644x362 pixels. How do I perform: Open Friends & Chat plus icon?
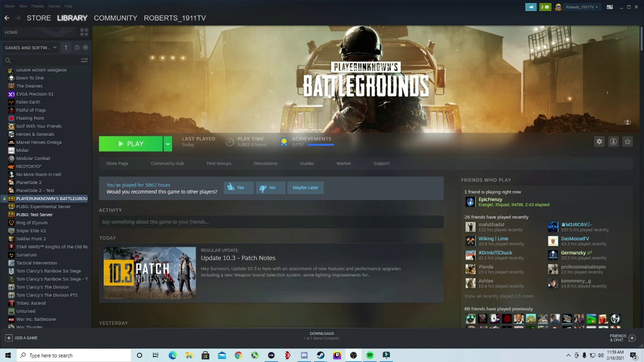632,338
